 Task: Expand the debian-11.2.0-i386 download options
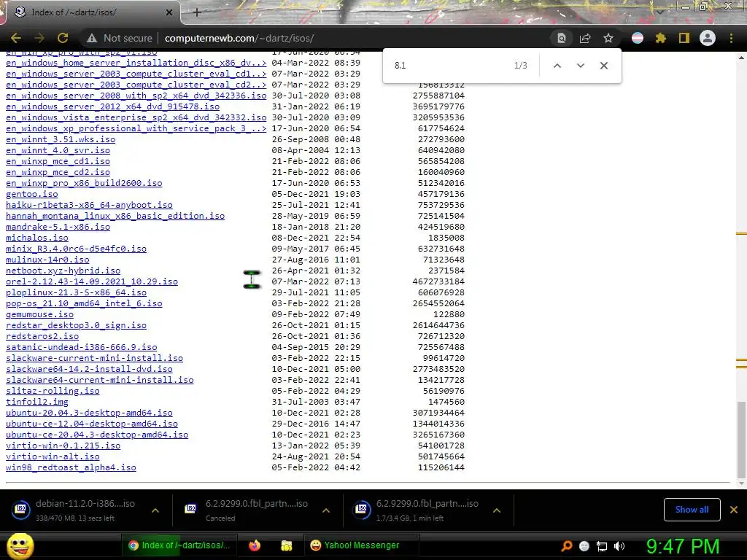click(x=155, y=510)
